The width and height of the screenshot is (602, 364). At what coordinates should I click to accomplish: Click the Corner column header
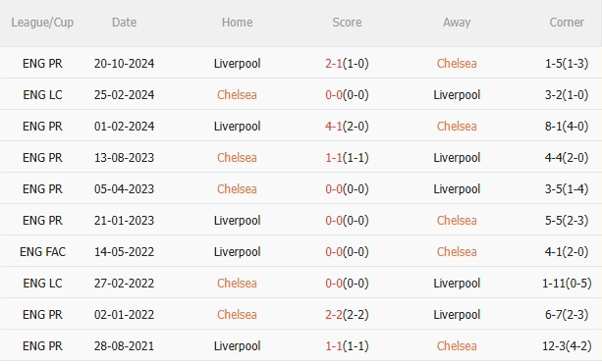pyautogui.click(x=567, y=23)
